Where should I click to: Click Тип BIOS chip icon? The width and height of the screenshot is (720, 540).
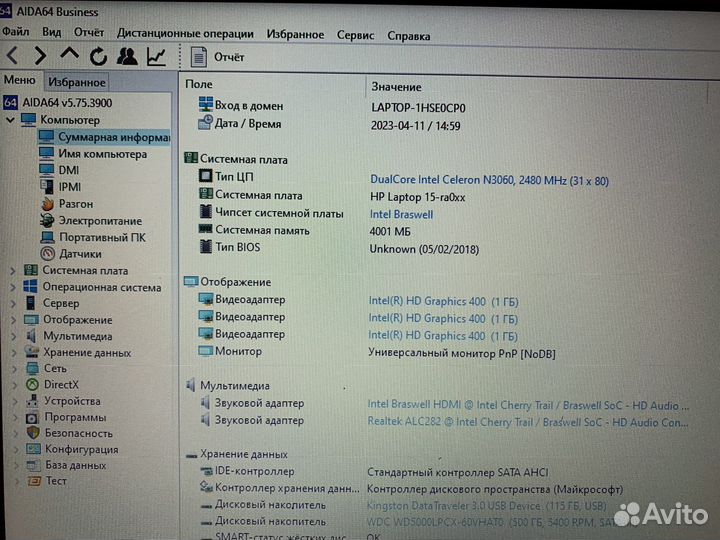pyautogui.click(x=206, y=247)
